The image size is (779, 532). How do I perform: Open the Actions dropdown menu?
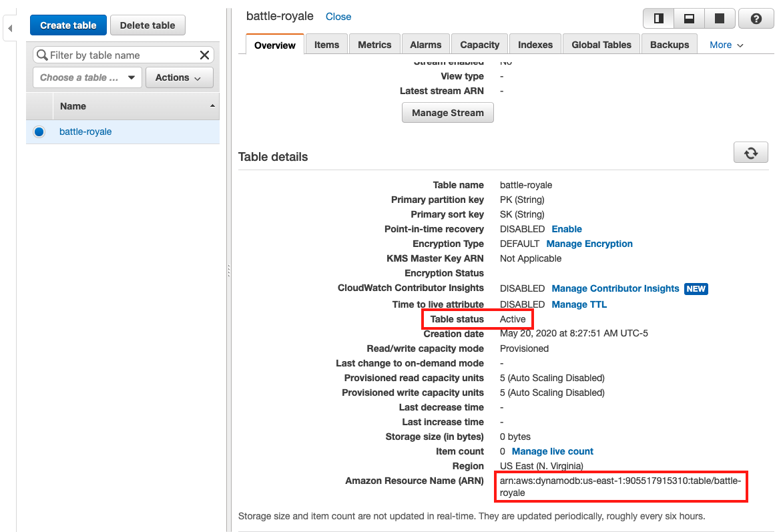[180, 77]
